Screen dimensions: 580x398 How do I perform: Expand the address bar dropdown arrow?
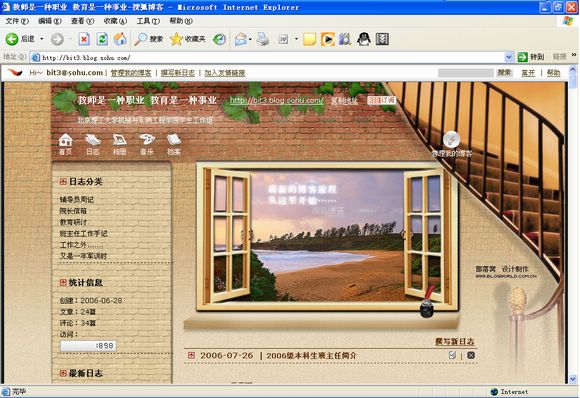click(x=509, y=57)
